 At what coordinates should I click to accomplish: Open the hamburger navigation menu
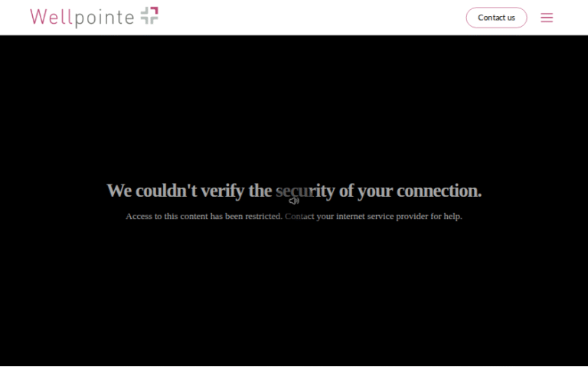coord(547,18)
